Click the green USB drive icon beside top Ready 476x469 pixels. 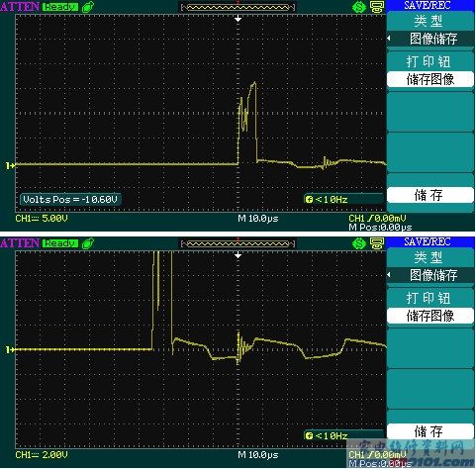click(88, 7)
